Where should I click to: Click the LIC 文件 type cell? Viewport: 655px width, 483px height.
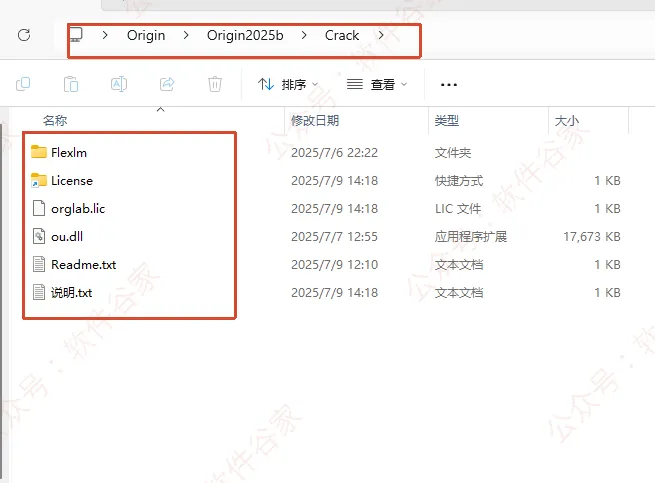click(458, 208)
